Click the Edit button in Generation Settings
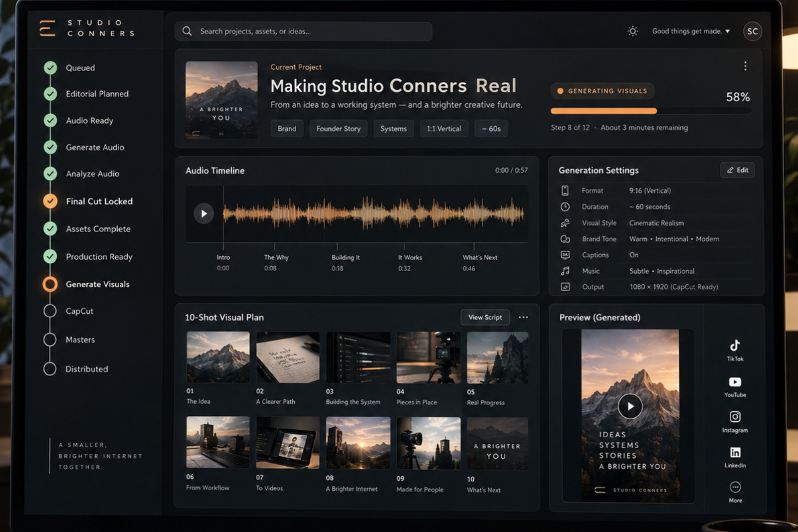 (x=737, y=170)
